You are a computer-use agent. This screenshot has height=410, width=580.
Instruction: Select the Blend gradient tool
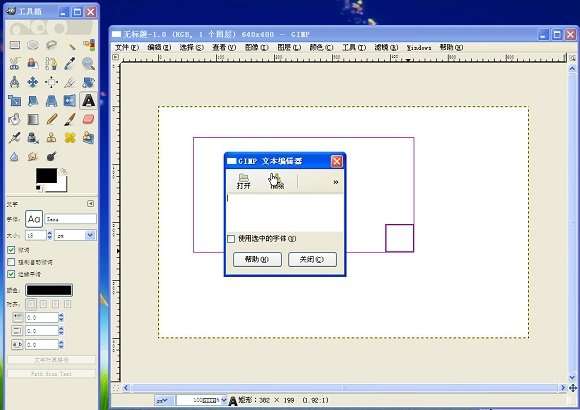pyautogui.click(x=33, y=119)
